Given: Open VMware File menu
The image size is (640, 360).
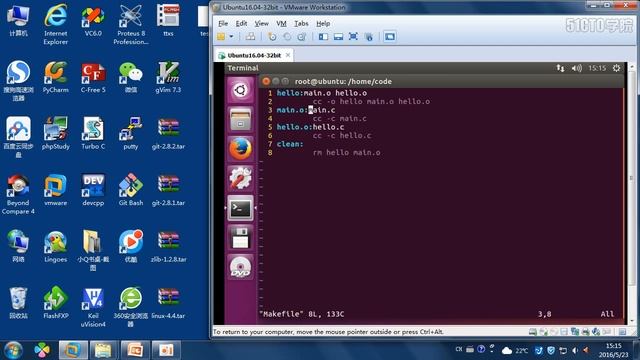Looking at the screenshot, I should pyautogui.click(x=223, y=24).
